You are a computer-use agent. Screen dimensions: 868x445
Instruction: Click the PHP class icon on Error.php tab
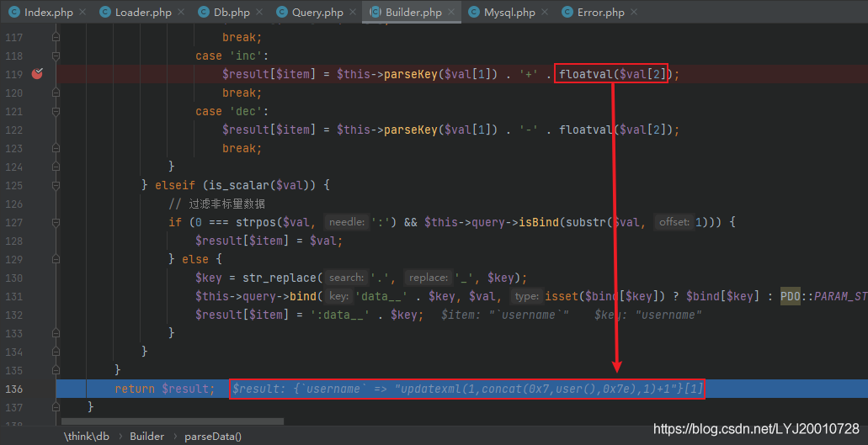[567, 12]
